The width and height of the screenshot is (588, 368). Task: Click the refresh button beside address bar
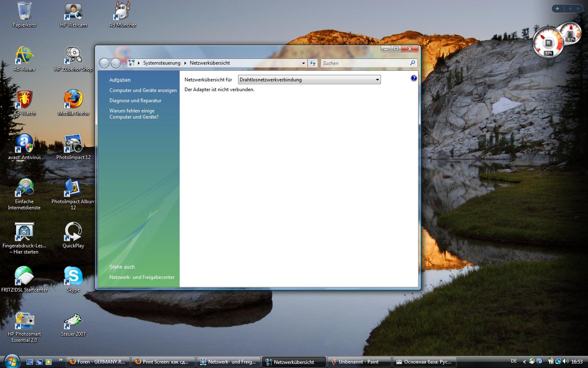(313, 63)
